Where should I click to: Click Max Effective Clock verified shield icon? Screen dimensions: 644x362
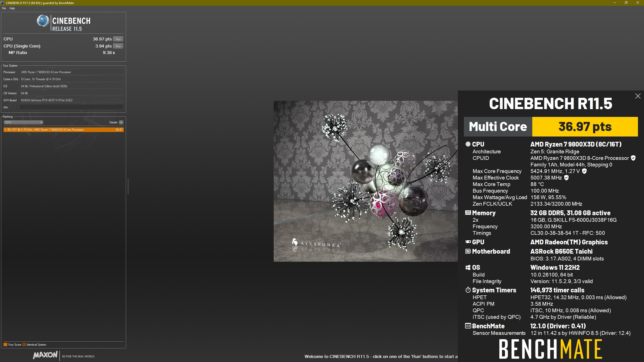(566, 178)
